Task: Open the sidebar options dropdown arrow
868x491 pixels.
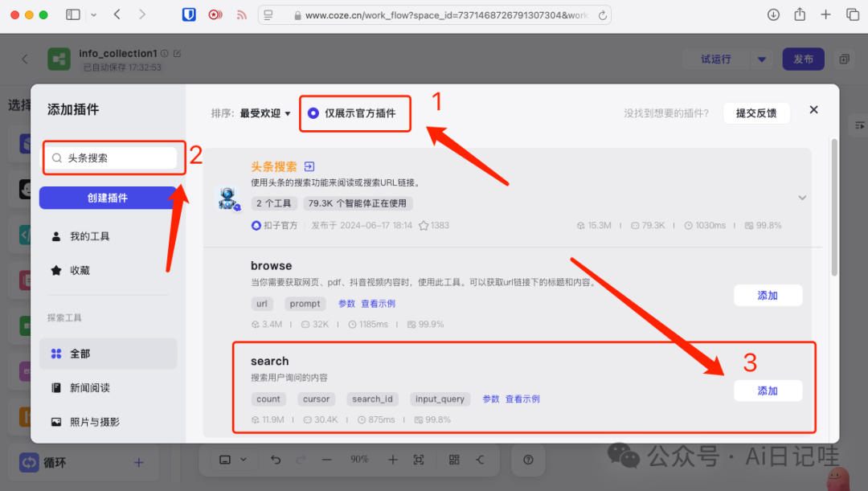Action: coord(93,15)
